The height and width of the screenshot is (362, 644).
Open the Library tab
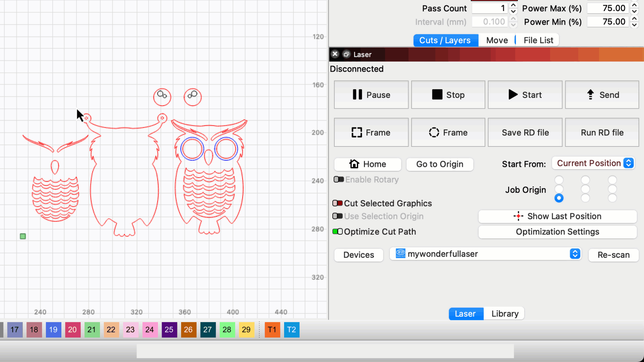click(505, 314)
